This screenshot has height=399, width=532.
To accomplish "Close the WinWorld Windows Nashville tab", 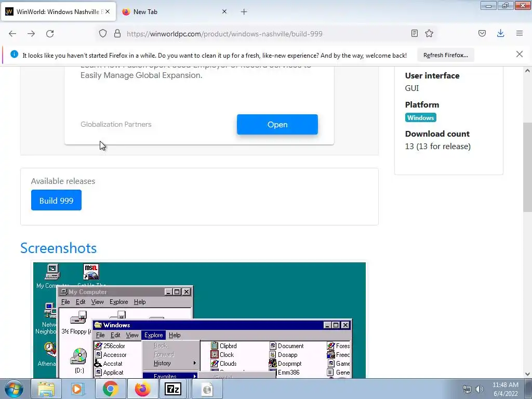I will 108,11.
